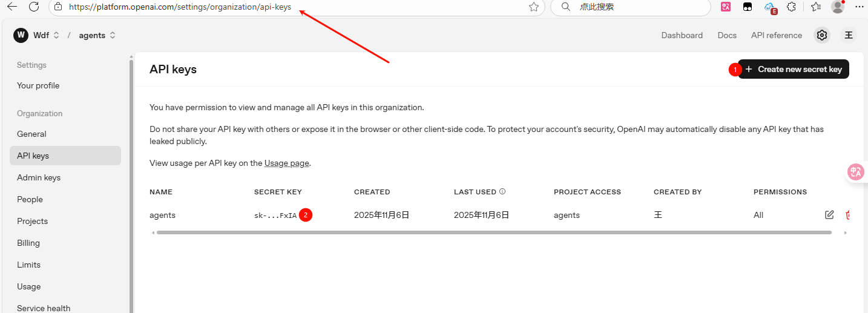This screenshot has width=868, height=313.
Task: Click the API keys page heading
Action: [173, 69]
